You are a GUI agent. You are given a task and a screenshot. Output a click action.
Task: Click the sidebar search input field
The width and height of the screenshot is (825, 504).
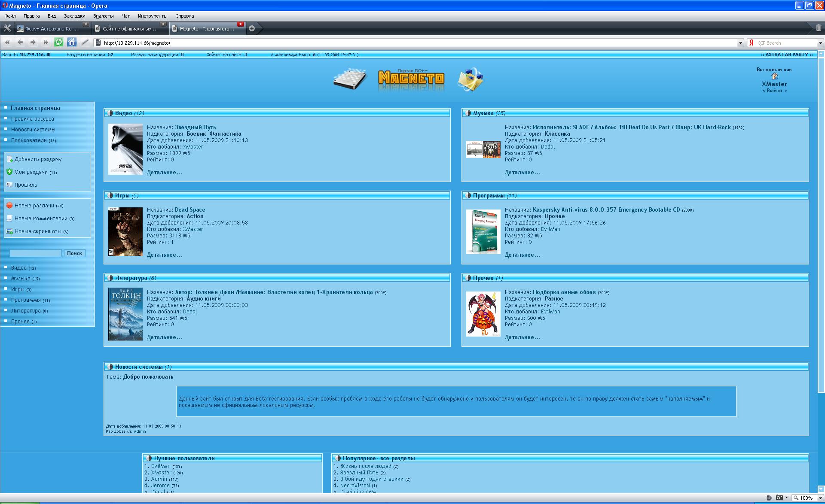pyautogui.click(x=36, y=253)
